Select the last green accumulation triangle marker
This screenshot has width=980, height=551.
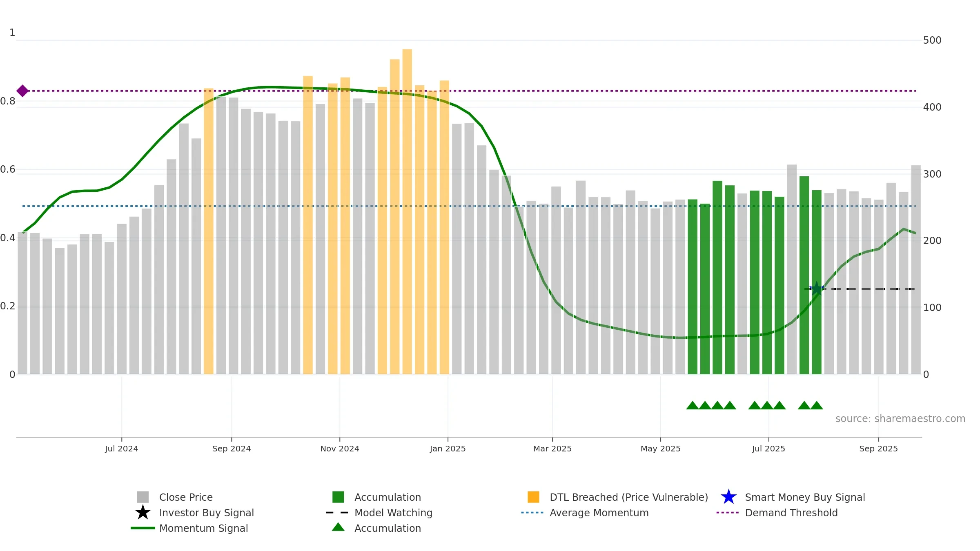click(x=817, y=405)
